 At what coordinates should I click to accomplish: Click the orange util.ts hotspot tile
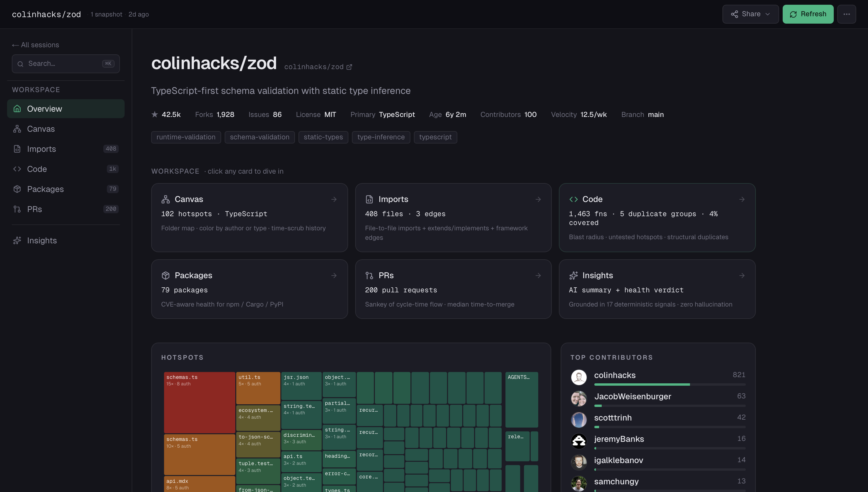click(258, 388)
